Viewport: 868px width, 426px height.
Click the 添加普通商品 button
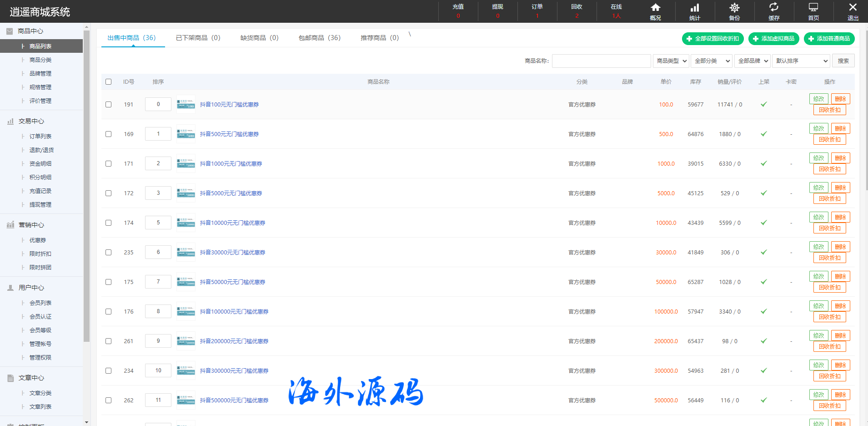829,39
